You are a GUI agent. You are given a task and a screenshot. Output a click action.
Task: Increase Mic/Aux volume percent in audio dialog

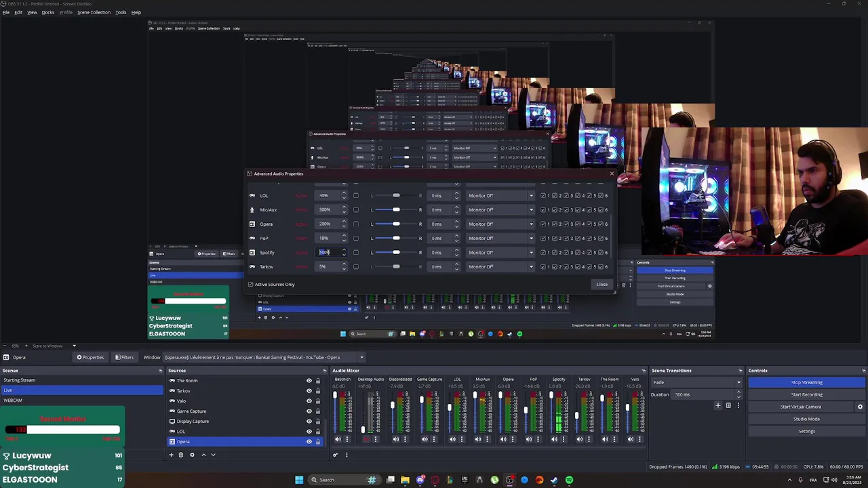(344, 208)
